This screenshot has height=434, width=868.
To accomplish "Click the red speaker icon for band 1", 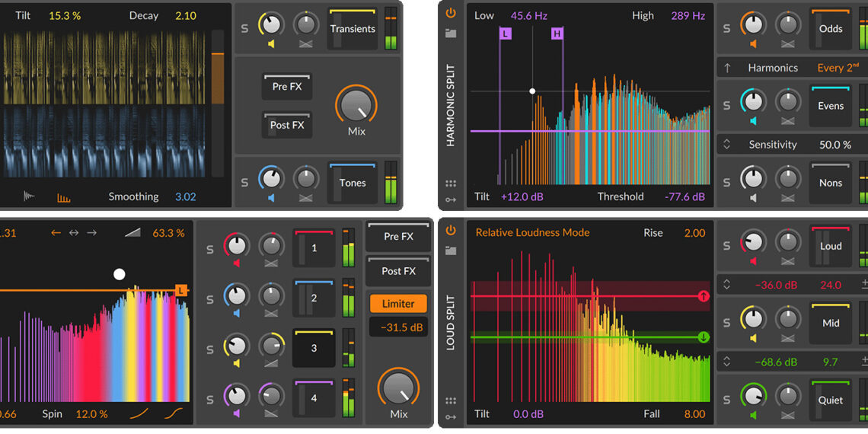I will point(236,263).
